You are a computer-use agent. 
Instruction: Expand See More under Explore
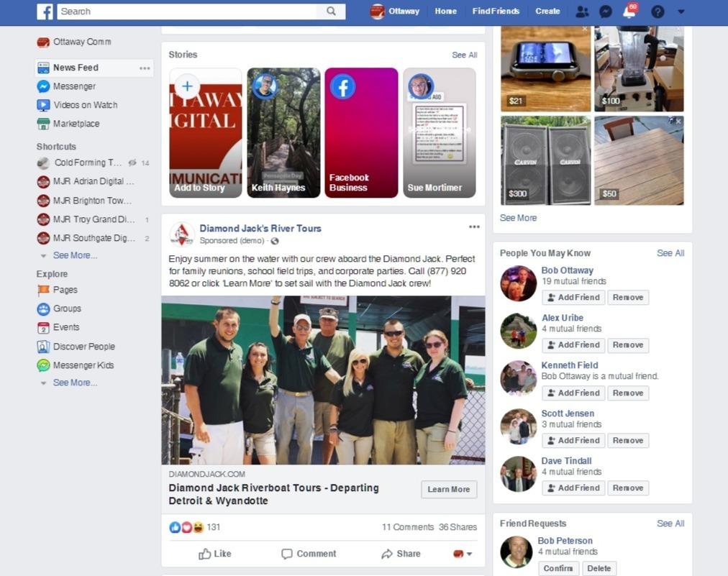pyautogui.click(x=75, y=383)
